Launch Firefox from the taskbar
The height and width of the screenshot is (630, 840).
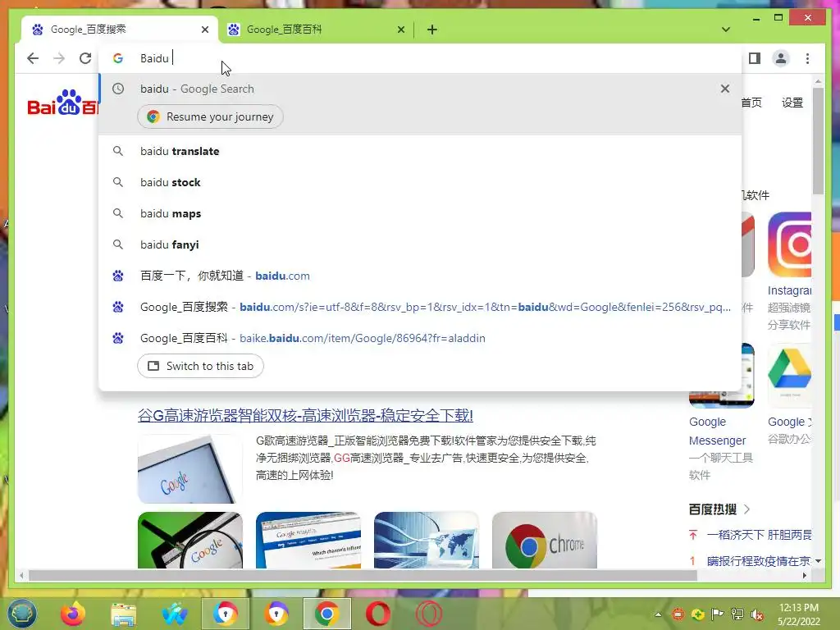[x=73, y=614]
